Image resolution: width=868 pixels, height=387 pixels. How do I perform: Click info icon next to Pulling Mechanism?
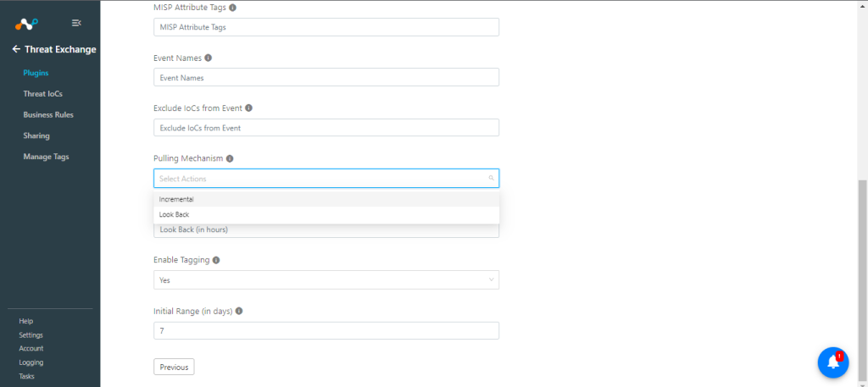[230, 158]
